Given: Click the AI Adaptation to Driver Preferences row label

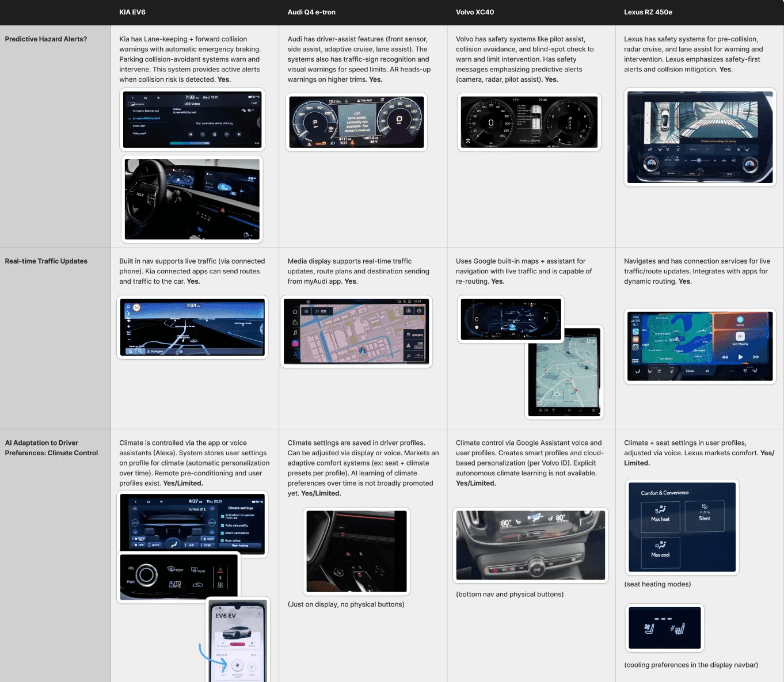Looking at the screenshot, I should tap(51, 448).
